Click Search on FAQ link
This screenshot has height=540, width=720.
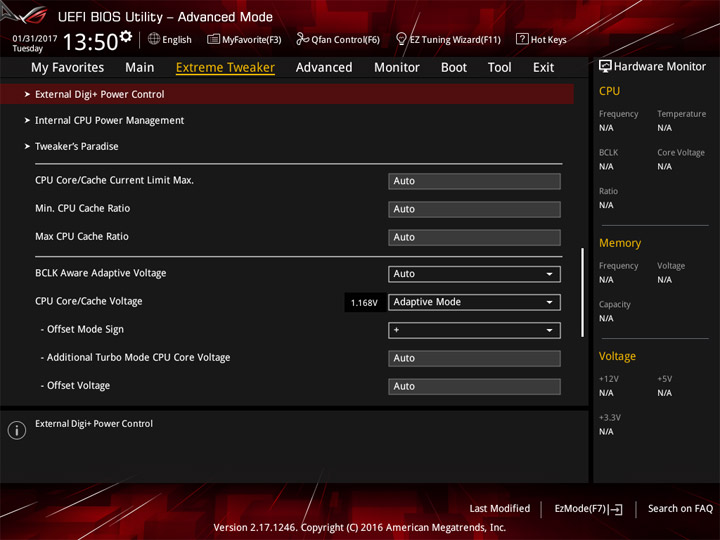click(x=681, y=509)
